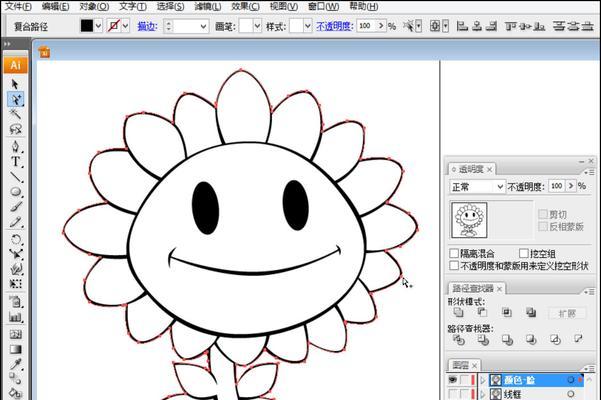Toggle the 反相蒙版 checkbox
The width and height of the screenshot is (601, 400).
tap(543, 226)
